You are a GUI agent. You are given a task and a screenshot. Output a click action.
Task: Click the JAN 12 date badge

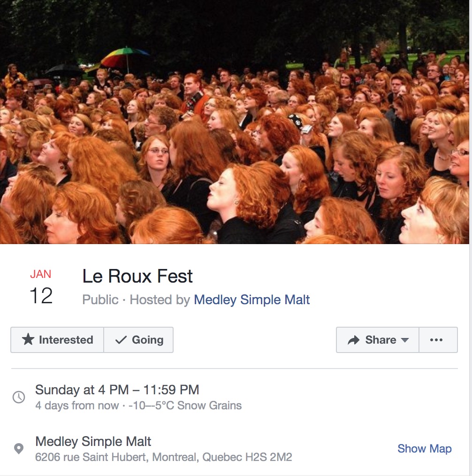[41, 287]
